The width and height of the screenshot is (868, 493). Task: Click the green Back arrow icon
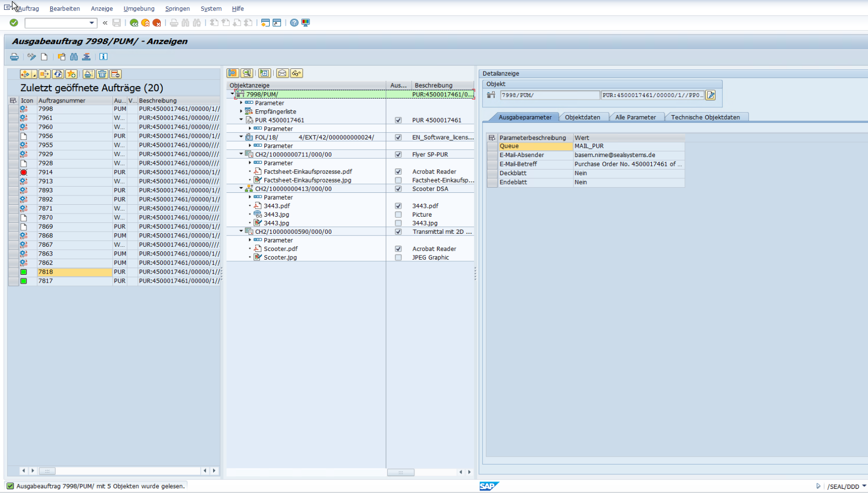pos(134,23)
